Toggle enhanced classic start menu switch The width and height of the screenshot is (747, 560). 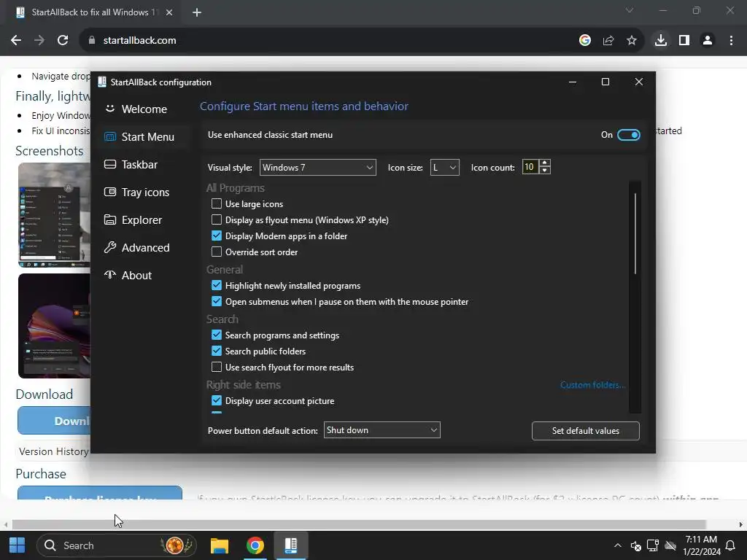pos(628,135)
